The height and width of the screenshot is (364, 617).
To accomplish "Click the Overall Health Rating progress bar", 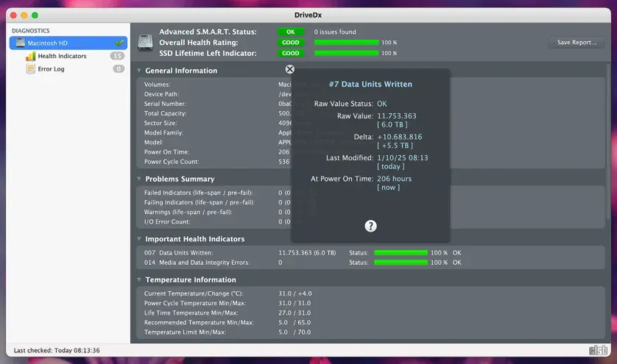I will point(346,43).
